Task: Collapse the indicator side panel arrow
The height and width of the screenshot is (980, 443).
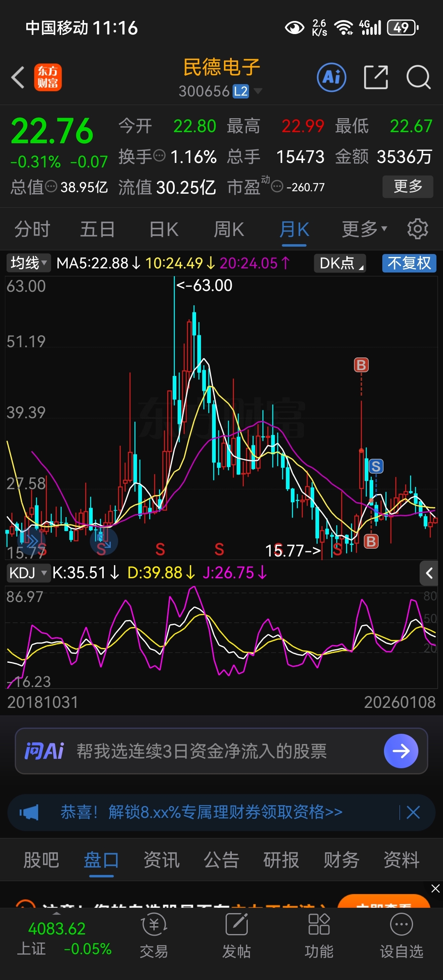Action: click(429, 573)
